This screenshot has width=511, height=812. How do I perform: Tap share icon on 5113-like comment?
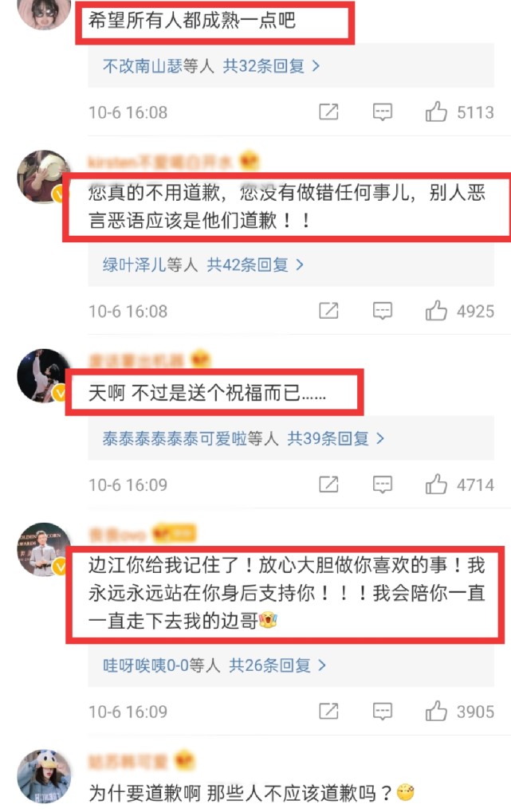[328, 112]
